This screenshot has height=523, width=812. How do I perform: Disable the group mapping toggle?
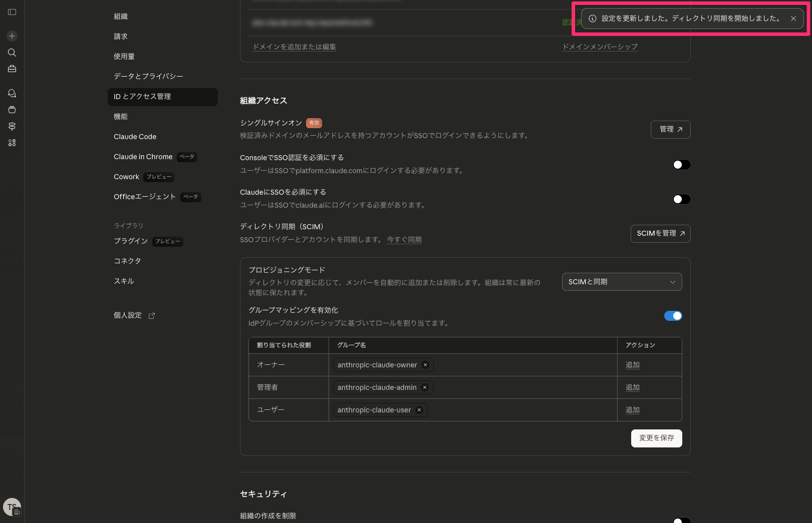[x=673, y=316]
